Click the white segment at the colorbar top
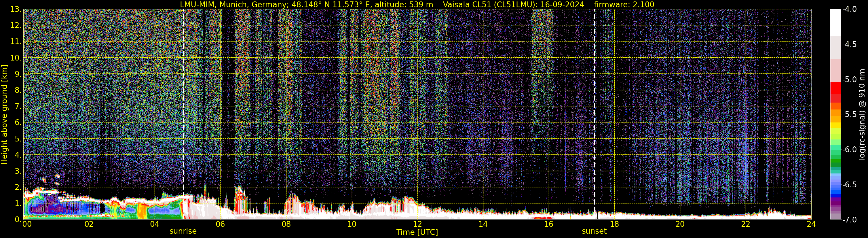Viewport: 868px width, 238px height. (x=835, y=22)
